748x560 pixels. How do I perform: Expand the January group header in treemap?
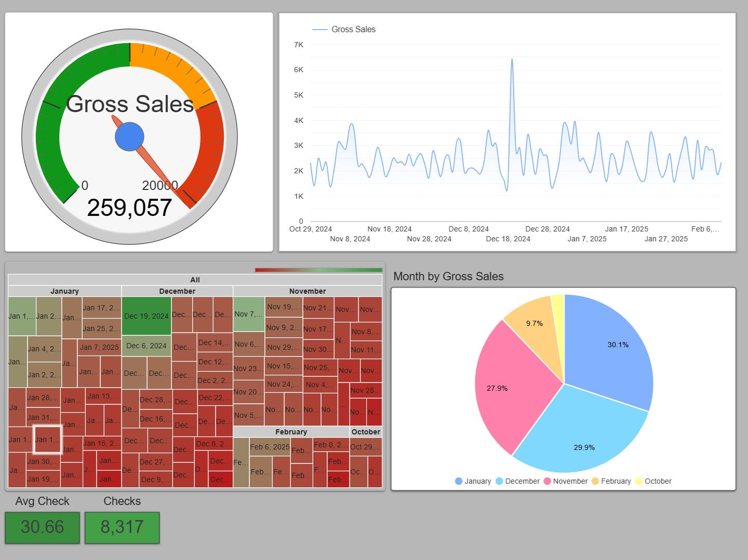coord(65,291)
